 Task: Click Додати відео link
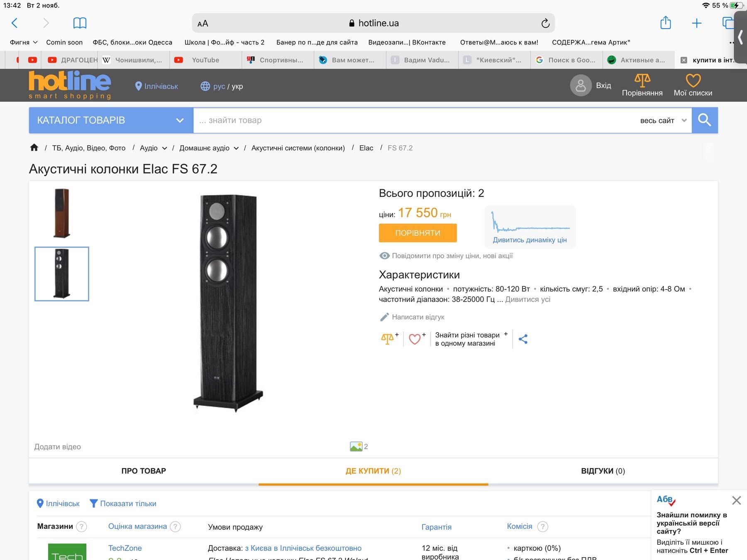point(57,447)
